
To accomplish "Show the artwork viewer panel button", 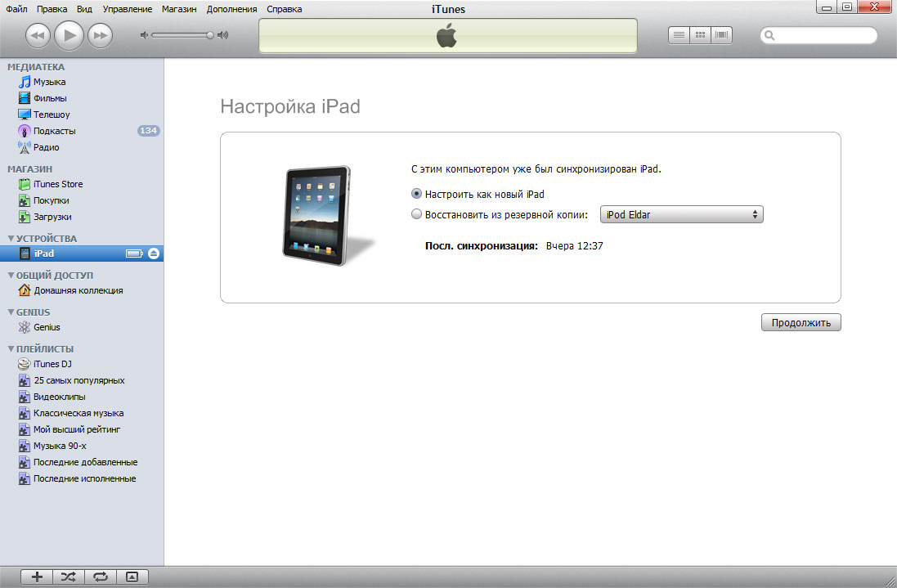I will [132, 577].
